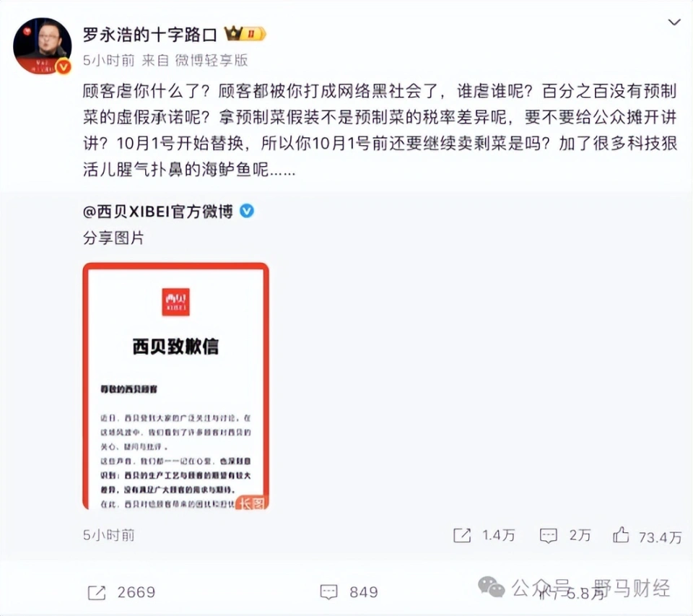Open the 微博轻享版 source link
693x616 pixels.
[x=212, y=60]
